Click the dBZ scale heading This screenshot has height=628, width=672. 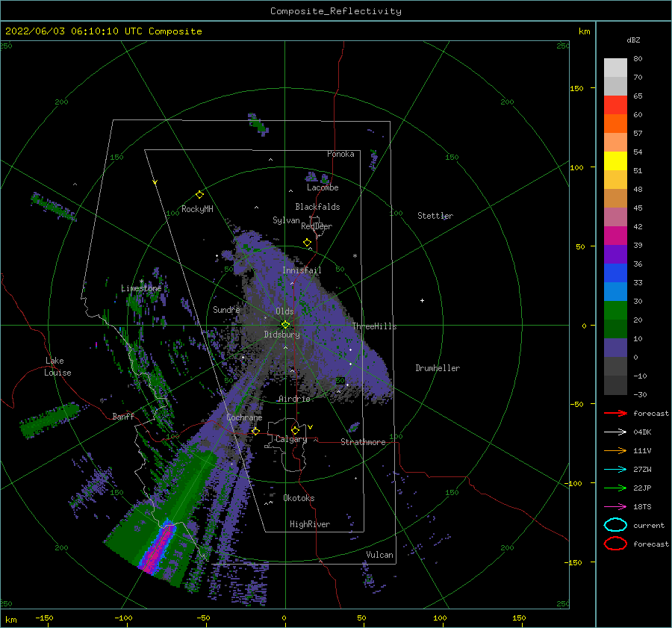click(633, 40)
